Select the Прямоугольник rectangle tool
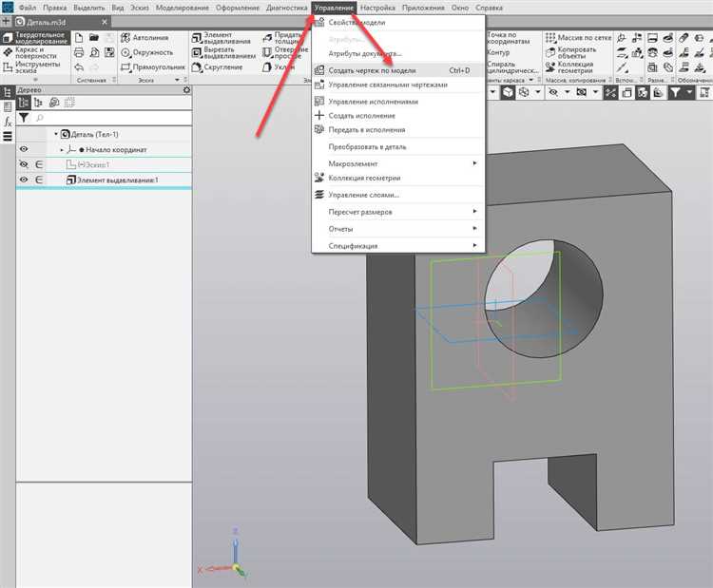This screenshot has width=713, height=588. (x=153, y=67)
